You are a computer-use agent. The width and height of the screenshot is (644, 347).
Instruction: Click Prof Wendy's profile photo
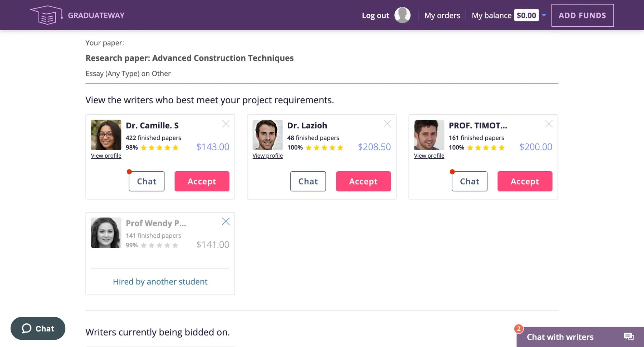106,232
